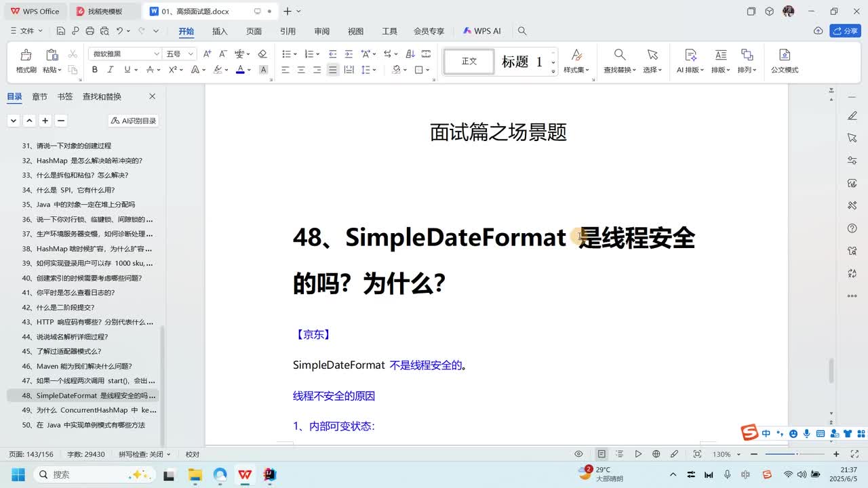Align paragraph left
Image resolution: width=868 pixels, height=488 pixels.
coord(285,70)
